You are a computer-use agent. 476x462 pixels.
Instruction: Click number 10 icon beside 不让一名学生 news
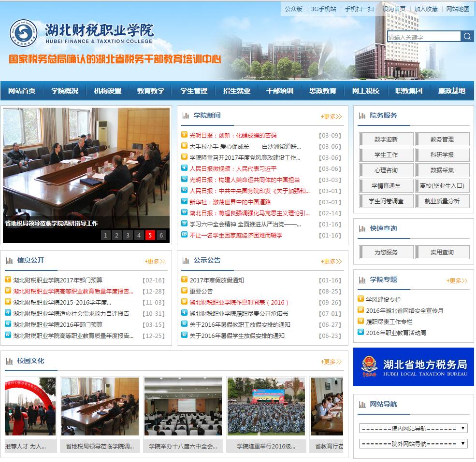click(184, 234)
